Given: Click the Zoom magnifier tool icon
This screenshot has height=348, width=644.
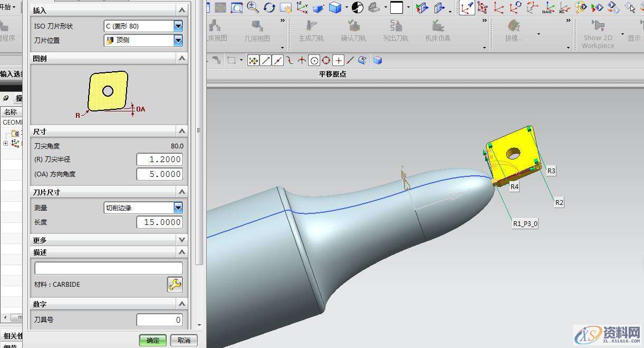Looking at the screenshot, I should point(253,7).
